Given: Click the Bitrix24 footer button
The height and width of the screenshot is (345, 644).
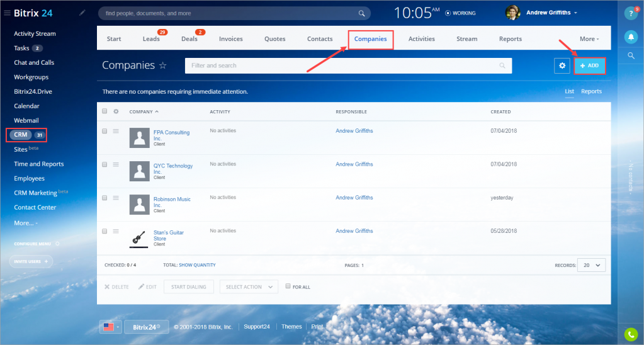Looking at the screenshot, I should point(147,327).
